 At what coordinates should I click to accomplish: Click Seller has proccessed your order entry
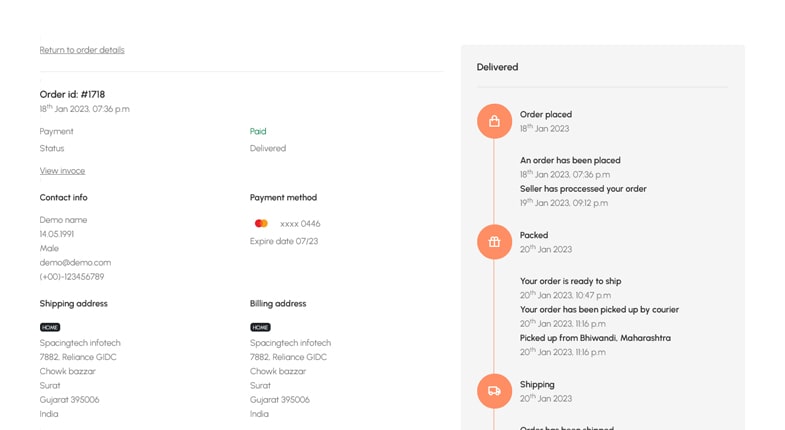click(x=583, y=188)
